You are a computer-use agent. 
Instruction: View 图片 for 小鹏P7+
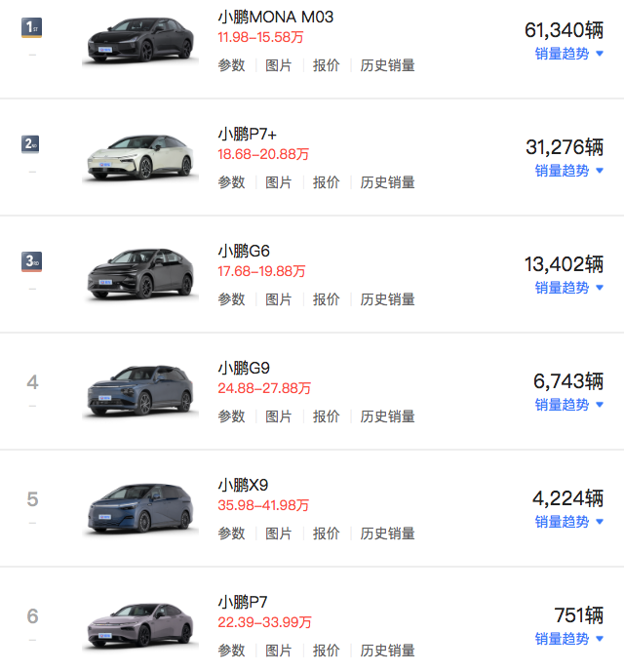(x=279, y=182)
